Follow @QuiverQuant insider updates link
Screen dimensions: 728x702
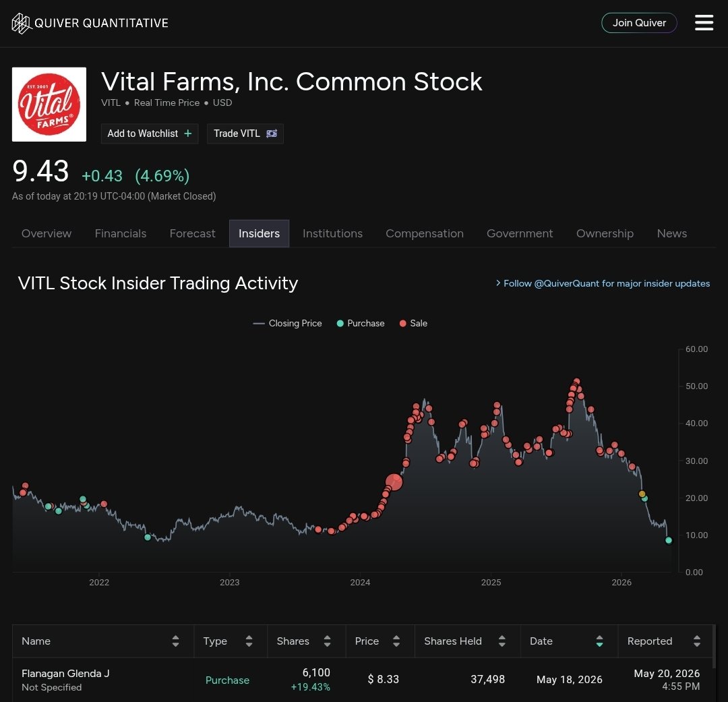click(603, 283)
